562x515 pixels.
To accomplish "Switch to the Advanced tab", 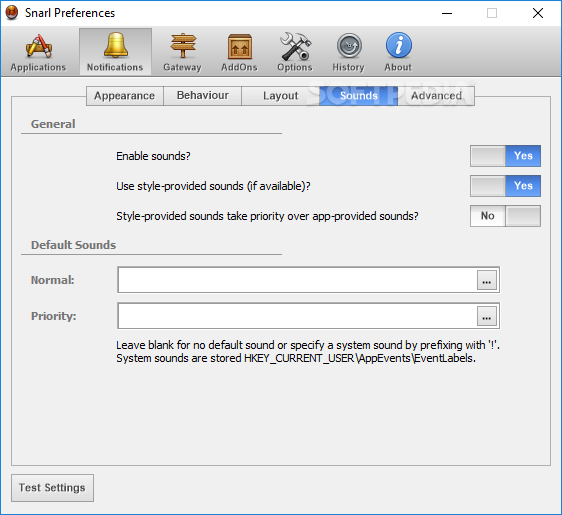I will 436,96.
